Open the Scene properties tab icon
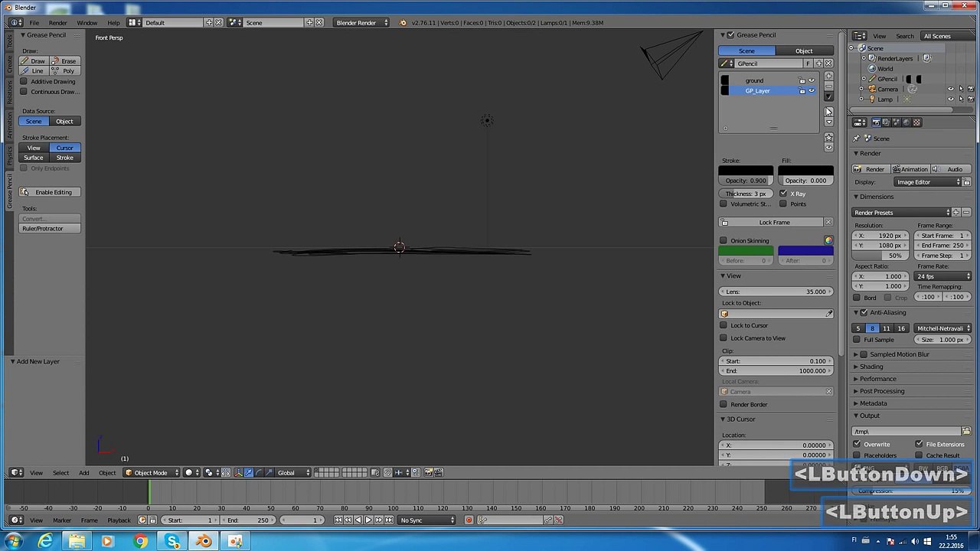The height and width of the screenshot is (551, 980). click(897, 122)
